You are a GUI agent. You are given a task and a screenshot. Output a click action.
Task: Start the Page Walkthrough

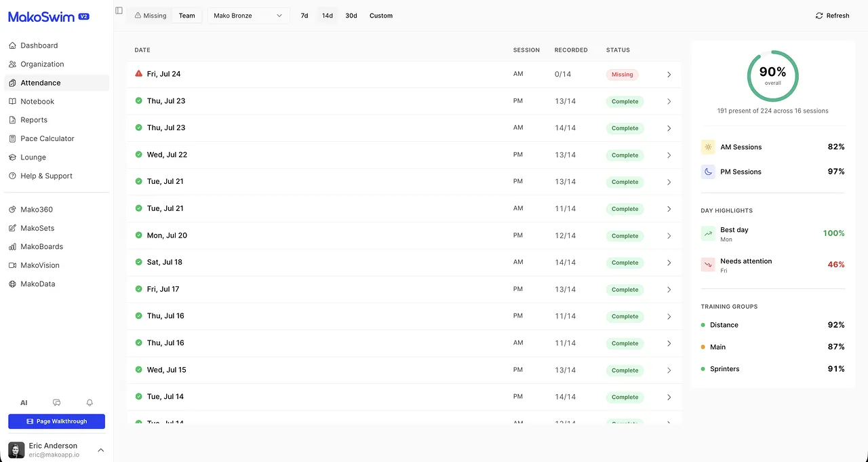(56, 421)
